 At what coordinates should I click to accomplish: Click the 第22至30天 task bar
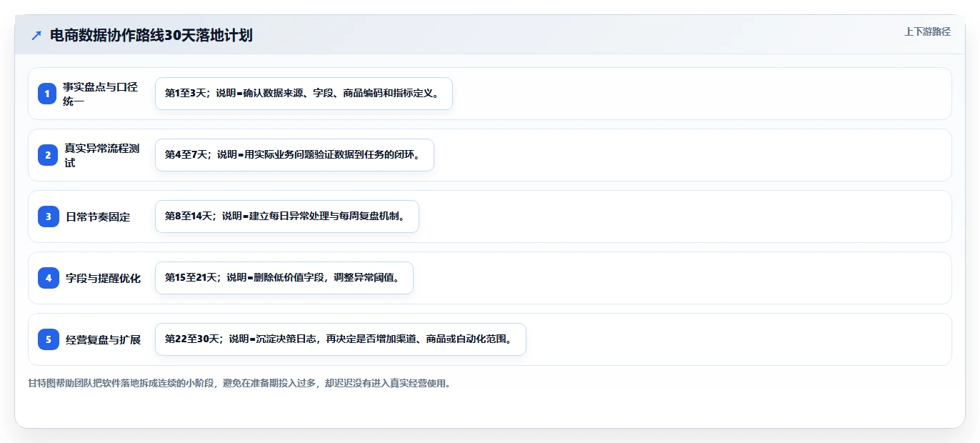(340, 339)
